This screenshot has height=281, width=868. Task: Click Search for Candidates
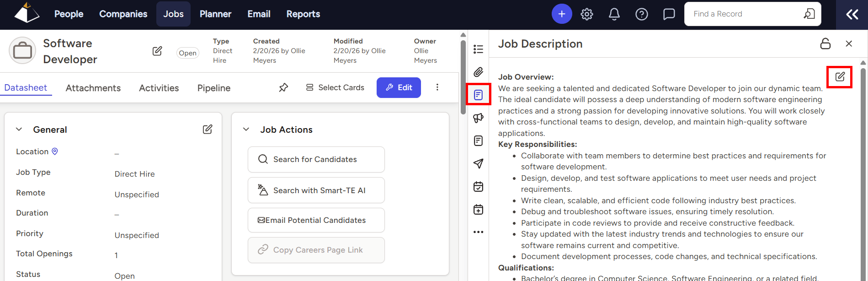pos(316,159)
